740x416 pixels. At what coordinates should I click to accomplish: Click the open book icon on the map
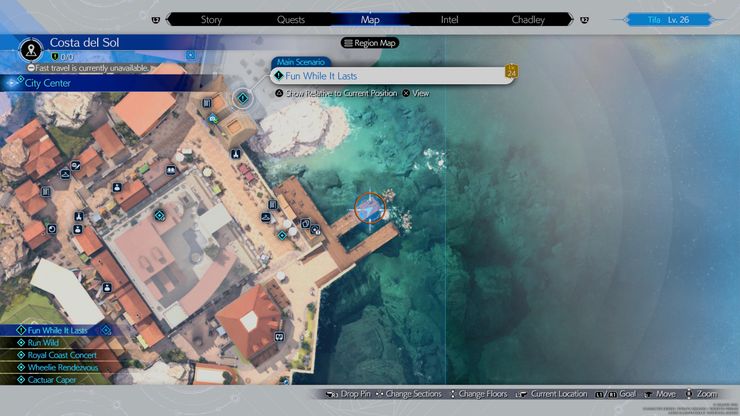[x=171, y=170]
